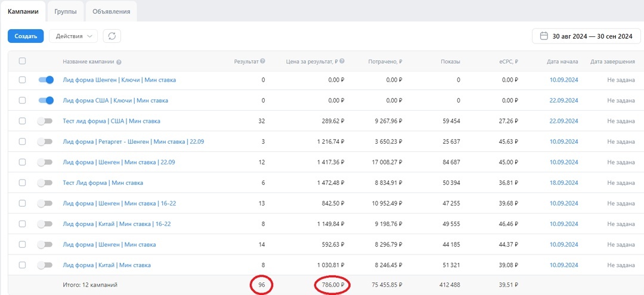
Task: Tick checkbox for Шенген | Мин ставка | 22.09
Action: tap(22, 162)
